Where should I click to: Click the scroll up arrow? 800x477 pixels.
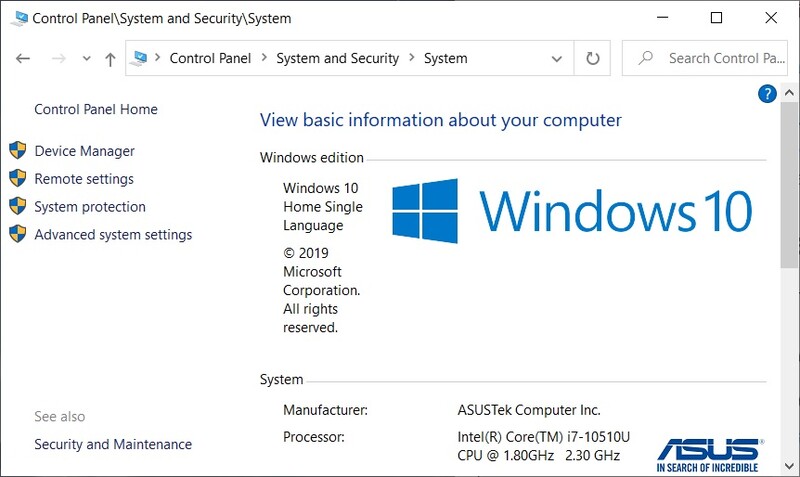[x=789, y=93]
